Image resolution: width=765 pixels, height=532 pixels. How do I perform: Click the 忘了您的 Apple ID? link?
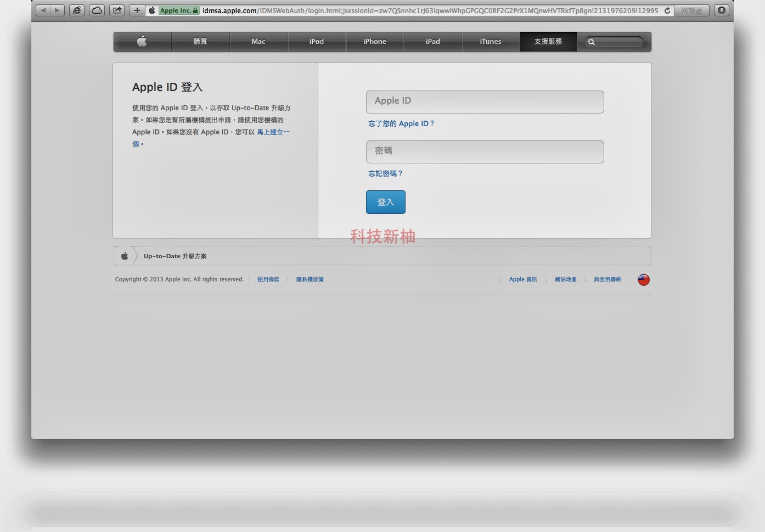point(401,123)
